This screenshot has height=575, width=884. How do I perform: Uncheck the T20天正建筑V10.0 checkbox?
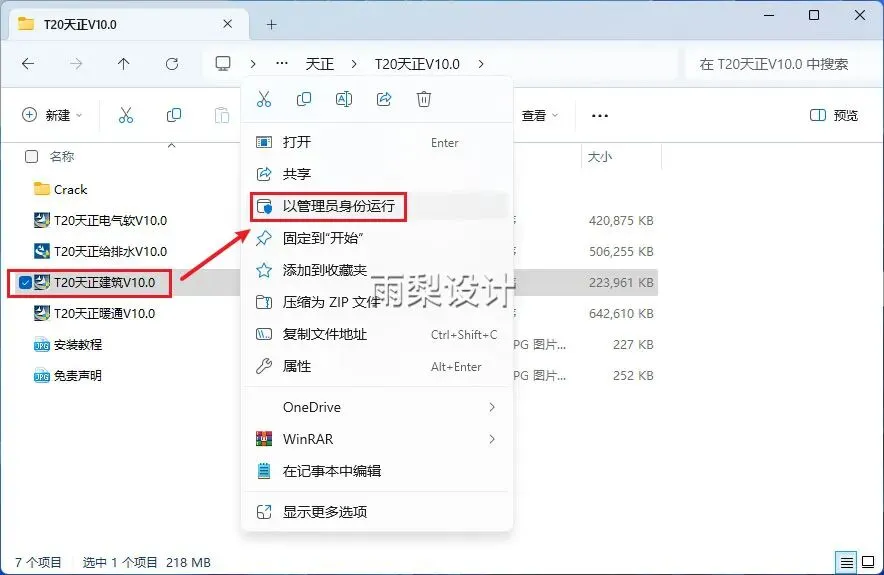point(25,282)
